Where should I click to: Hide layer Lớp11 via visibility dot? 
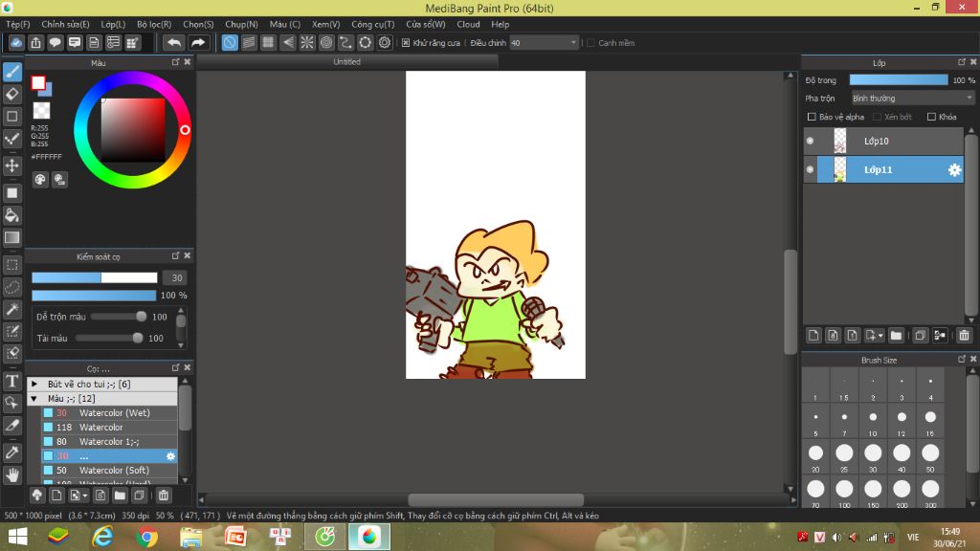coord(810,170)
